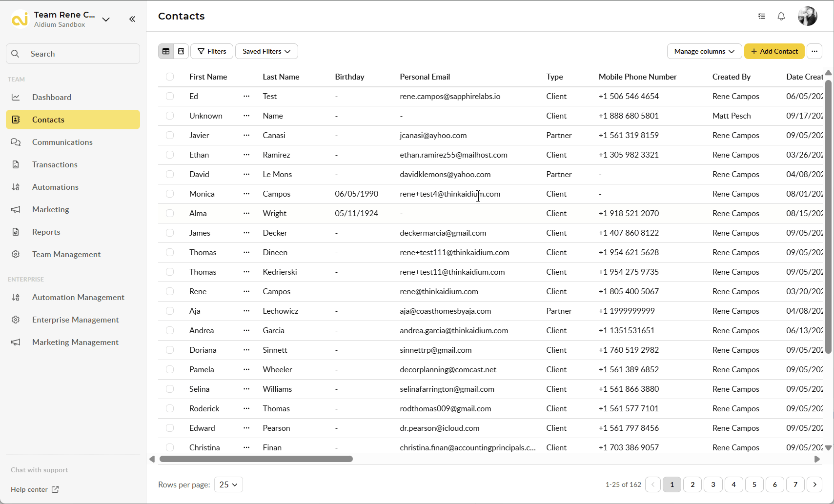
Task: Click the user profile avatar
Action: coord(807,16)
